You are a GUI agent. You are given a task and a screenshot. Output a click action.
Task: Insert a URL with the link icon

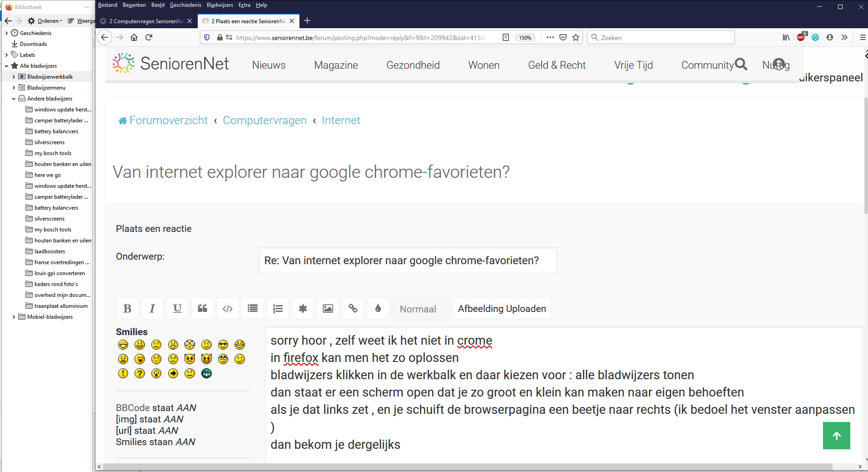[x=353, y=309]
